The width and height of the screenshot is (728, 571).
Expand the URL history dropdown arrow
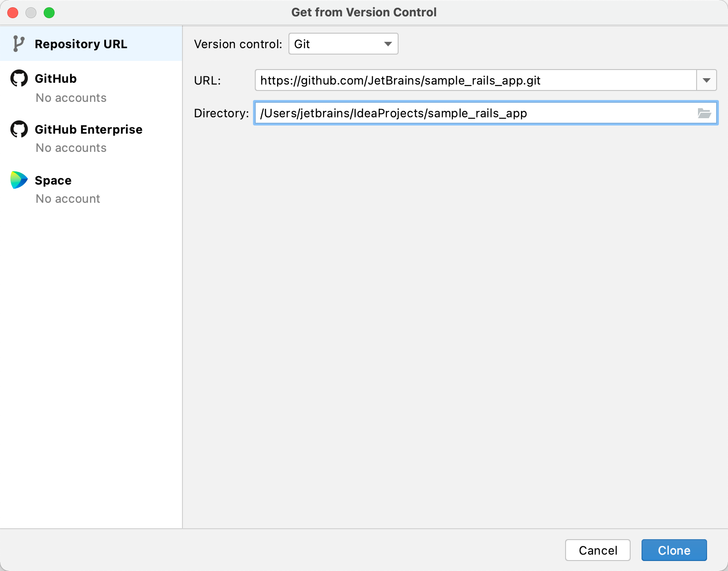707,80
